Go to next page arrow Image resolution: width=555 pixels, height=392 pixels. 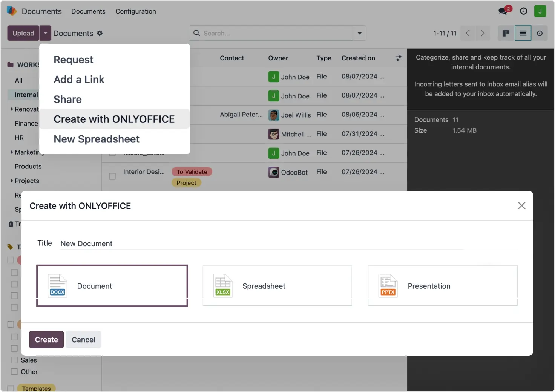point(483,33)
